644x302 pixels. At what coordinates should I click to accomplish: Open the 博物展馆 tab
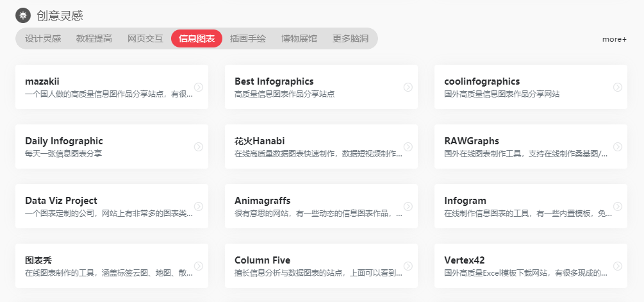299,38
